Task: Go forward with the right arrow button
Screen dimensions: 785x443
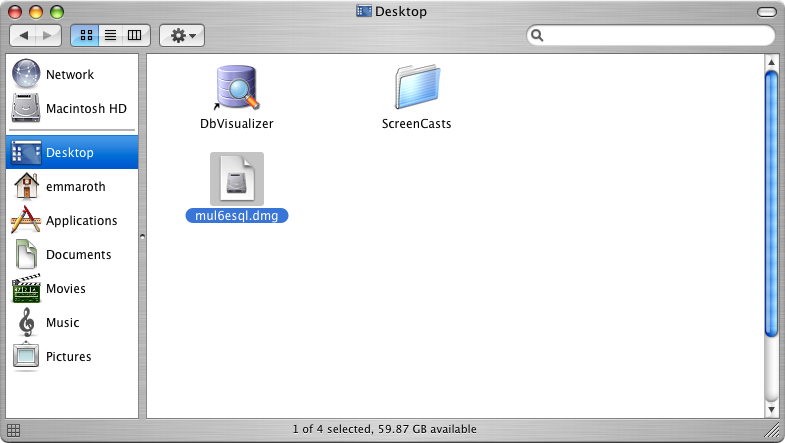Action: tap(48, 36)
